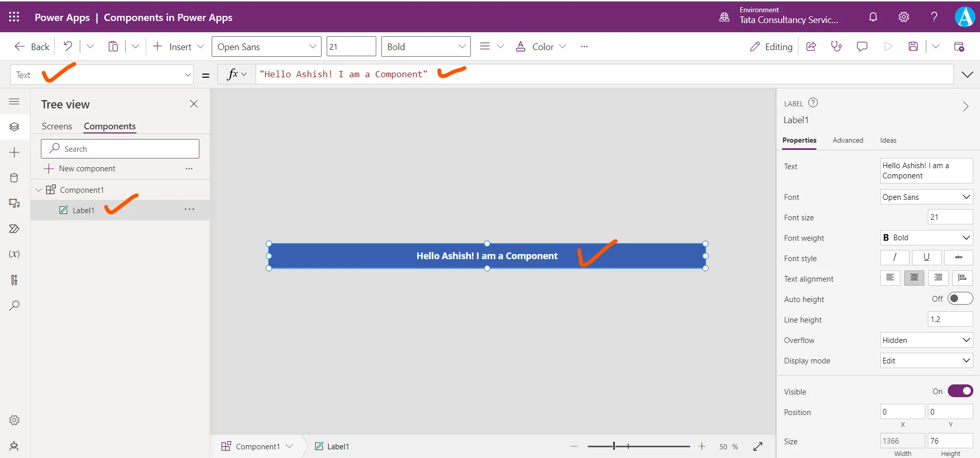Toggle the Visible switch
Image resolution: width=980 pixels, height=458 pixels.
point(960,391)
